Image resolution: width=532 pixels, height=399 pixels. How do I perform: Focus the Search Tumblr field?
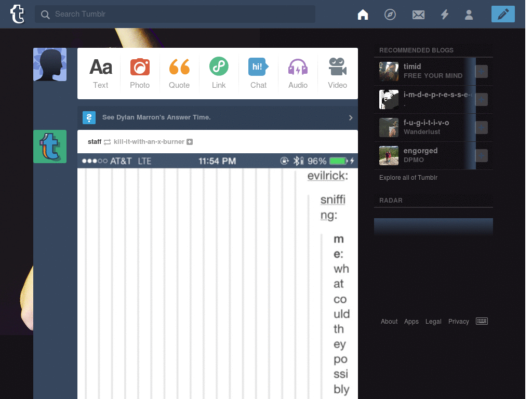175,14
